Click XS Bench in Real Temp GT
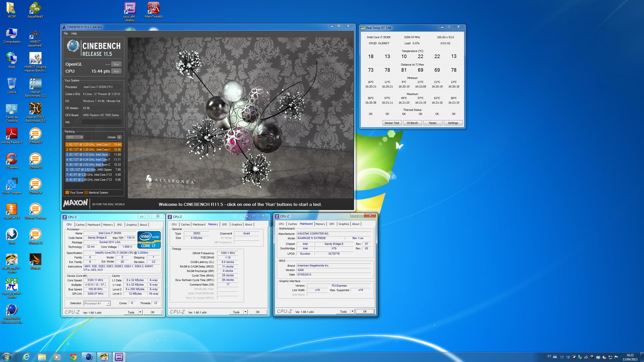The image size is (644, 362). coord(412,123)
